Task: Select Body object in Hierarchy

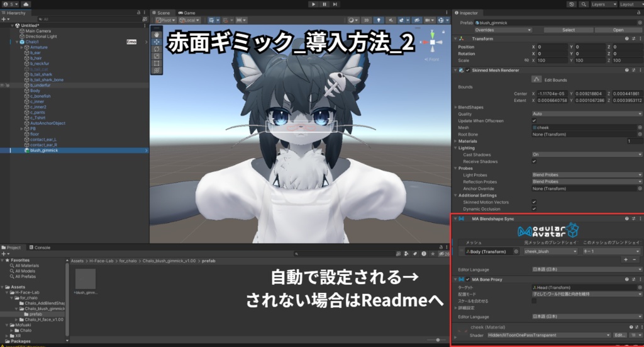Action: click(x=35, y=91)
